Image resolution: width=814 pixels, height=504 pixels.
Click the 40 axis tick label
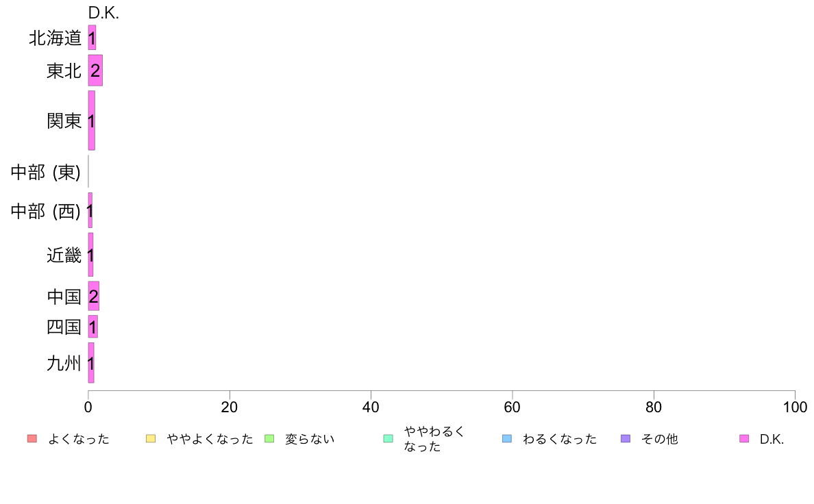click(371, 407)
